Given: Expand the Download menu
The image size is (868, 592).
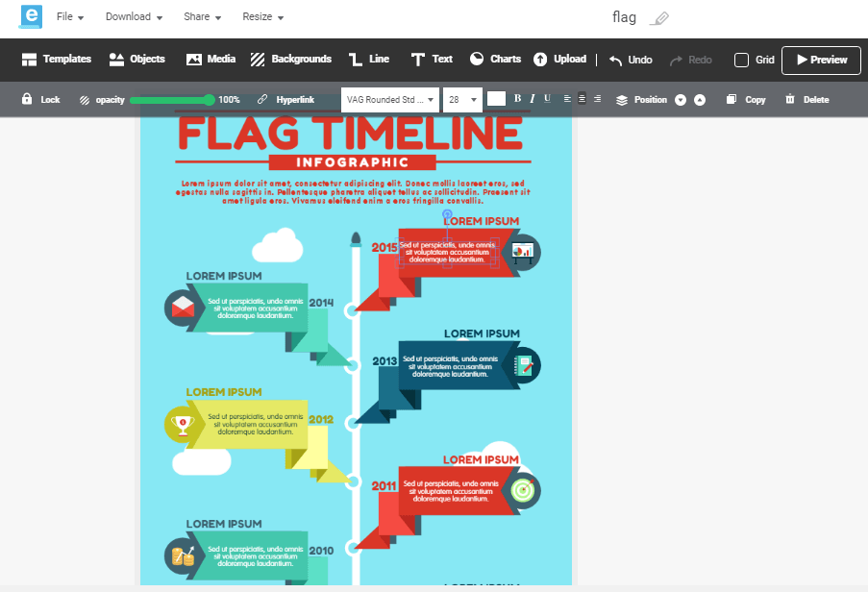Looking at the screenshot, I should (x=134, y=17).
